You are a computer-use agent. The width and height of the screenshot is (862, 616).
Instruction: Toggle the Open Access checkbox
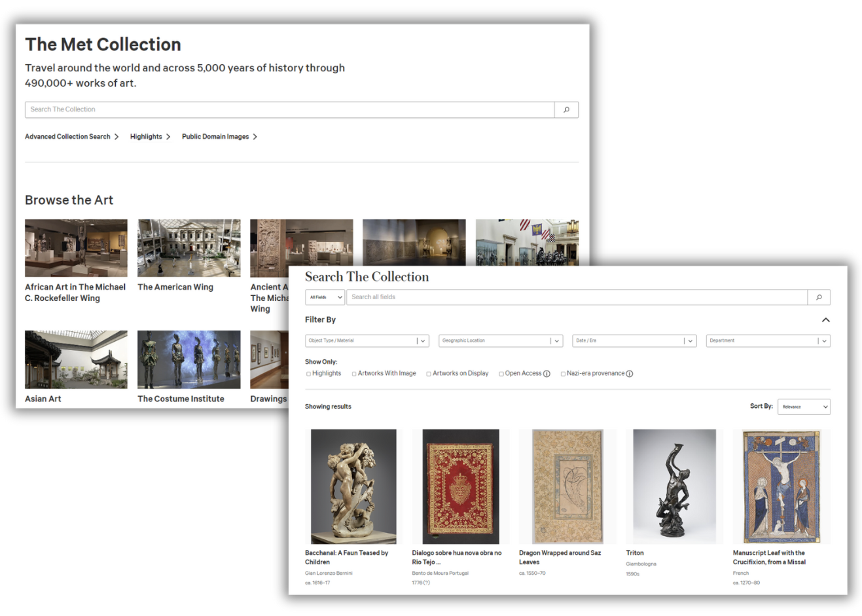coord(501,374)
